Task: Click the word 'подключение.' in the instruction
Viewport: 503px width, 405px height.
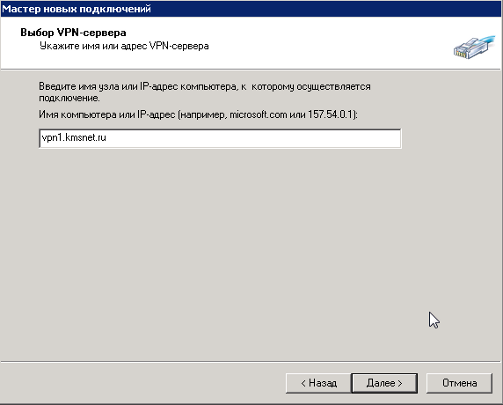Action: tap(69, 98)
